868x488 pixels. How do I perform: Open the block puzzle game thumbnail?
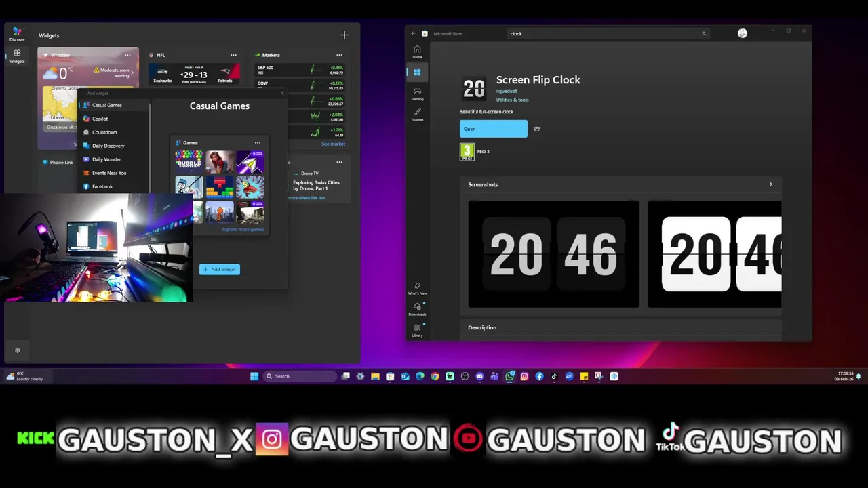coord(220,187)
